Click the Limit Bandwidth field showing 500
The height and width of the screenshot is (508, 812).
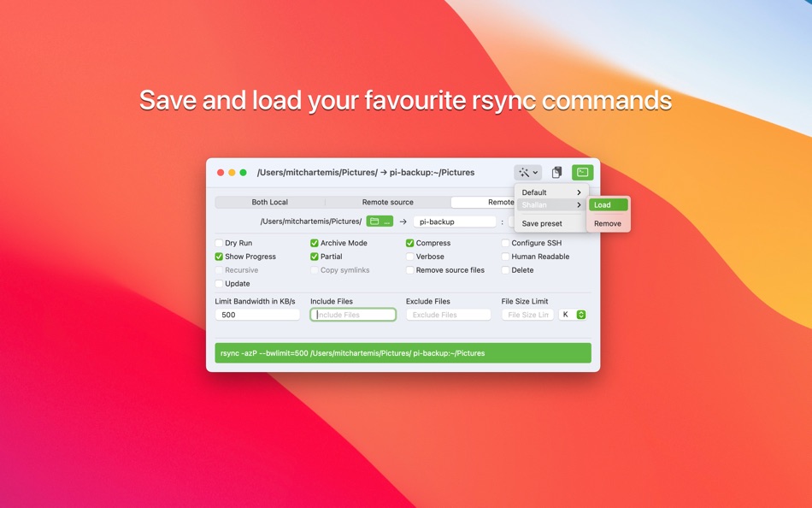click(257, 315)
